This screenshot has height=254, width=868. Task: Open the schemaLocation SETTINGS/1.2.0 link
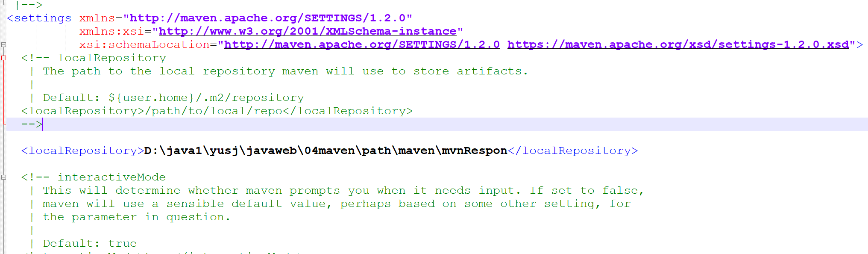click(362, 44)
